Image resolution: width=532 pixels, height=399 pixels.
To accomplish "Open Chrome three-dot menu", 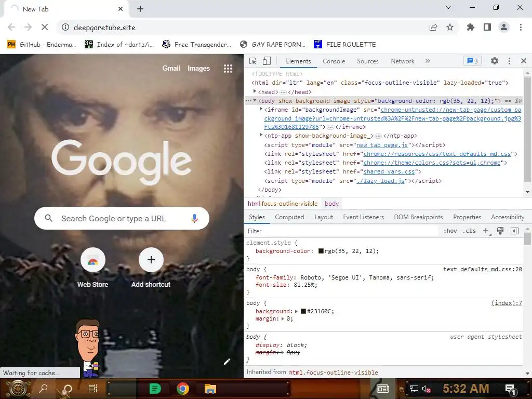I will tap(521, 27).
